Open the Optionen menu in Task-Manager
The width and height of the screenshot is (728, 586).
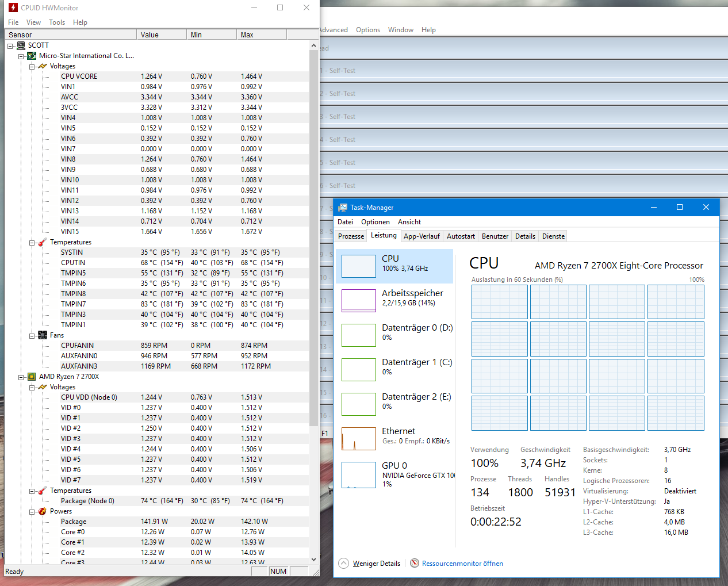(x=376, y=222)
